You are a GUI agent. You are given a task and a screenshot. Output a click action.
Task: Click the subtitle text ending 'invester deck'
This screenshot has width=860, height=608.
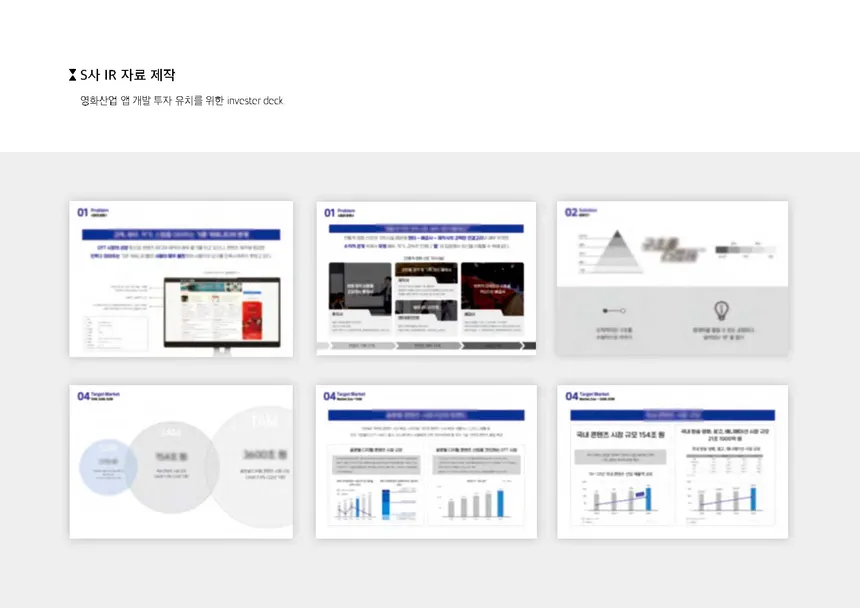coord(182,100)
